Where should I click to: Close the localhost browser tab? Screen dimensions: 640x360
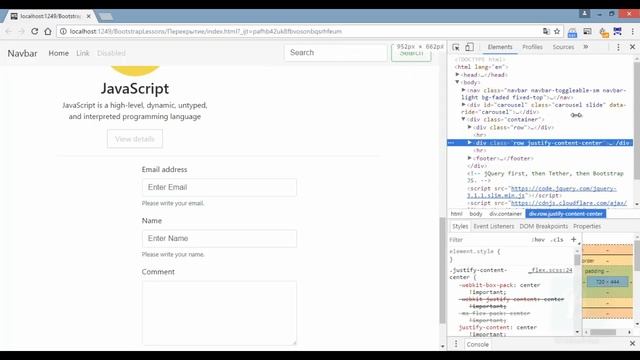tap(89, 16)
